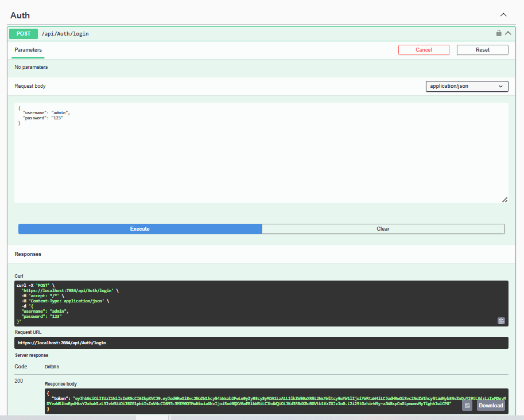Click the green POST method badge
This screenshot has height=420, width=524.
point(23,33)
